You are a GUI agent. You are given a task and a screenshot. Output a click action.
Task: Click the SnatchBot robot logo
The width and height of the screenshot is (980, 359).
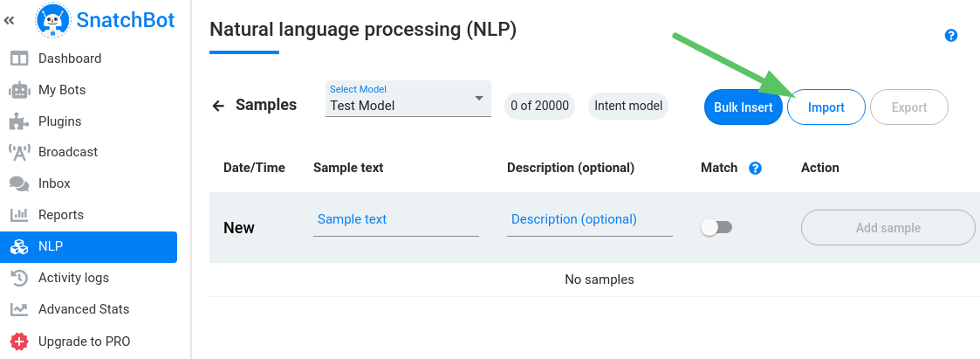pos(52,20)
